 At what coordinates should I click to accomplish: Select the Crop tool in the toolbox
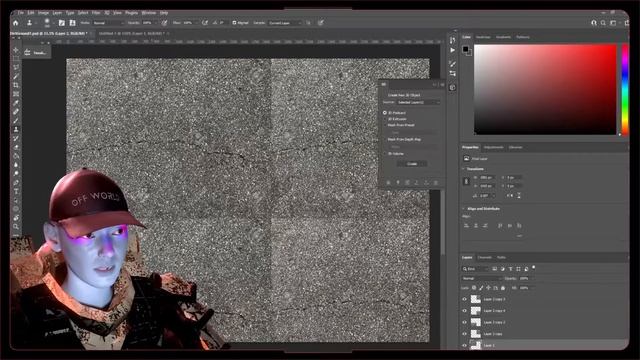click(16, 85)
